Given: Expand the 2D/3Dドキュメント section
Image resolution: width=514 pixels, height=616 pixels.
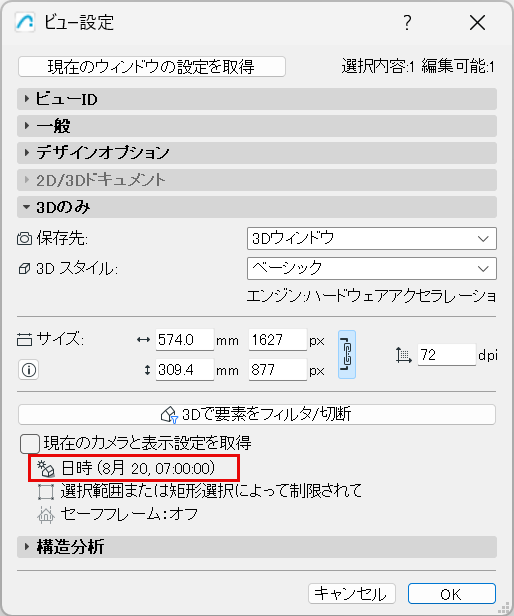Looking at the screenshot, I should pos(257,180).
